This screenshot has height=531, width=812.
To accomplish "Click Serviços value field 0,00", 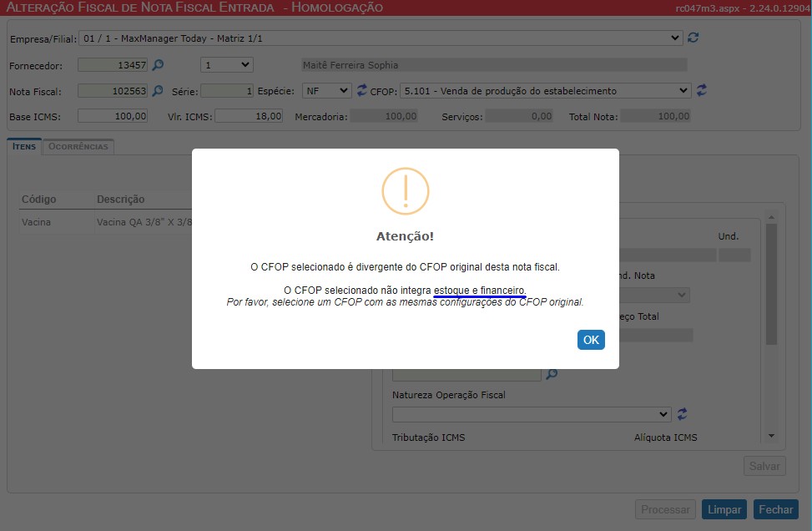I will [519, 116].
